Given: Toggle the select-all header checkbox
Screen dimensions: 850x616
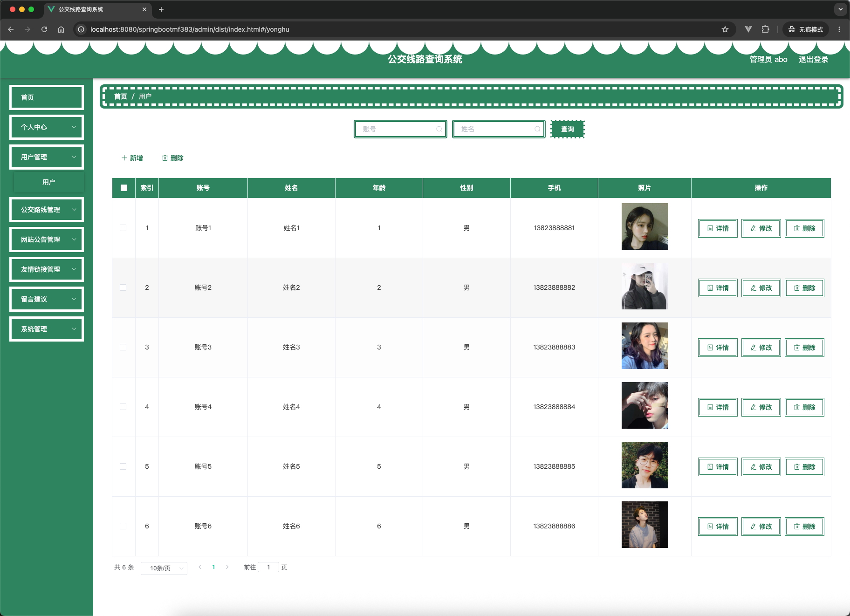Looking at the screenshot, I should click(124, 188).
